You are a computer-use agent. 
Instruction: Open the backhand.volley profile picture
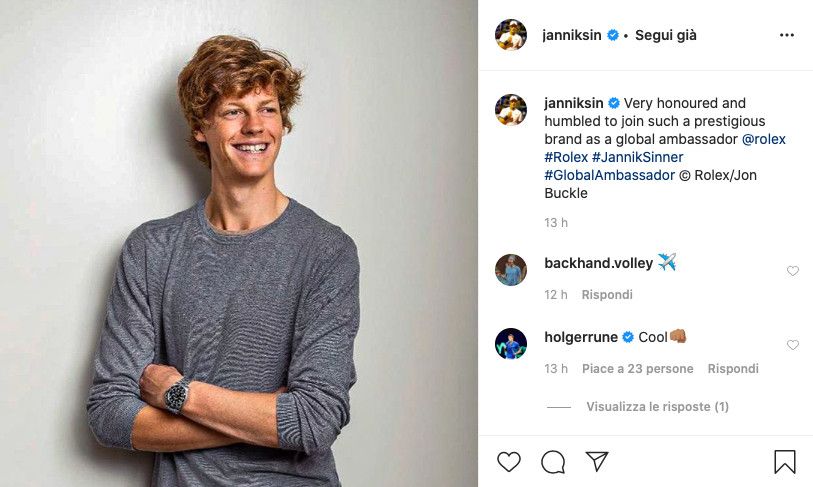coord(511,270)
